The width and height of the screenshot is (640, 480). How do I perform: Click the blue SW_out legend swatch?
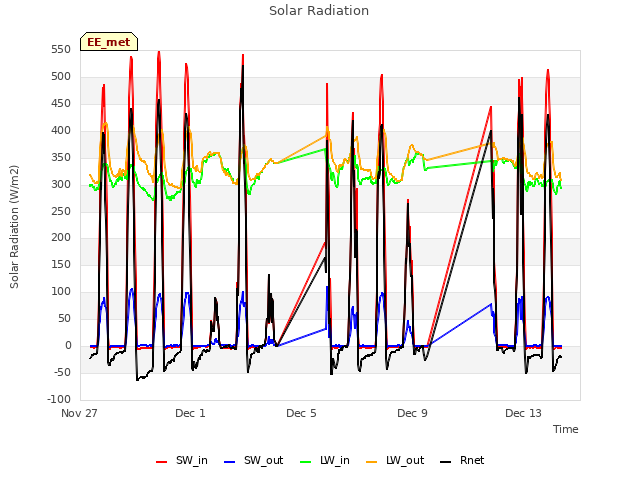(230, 462)
